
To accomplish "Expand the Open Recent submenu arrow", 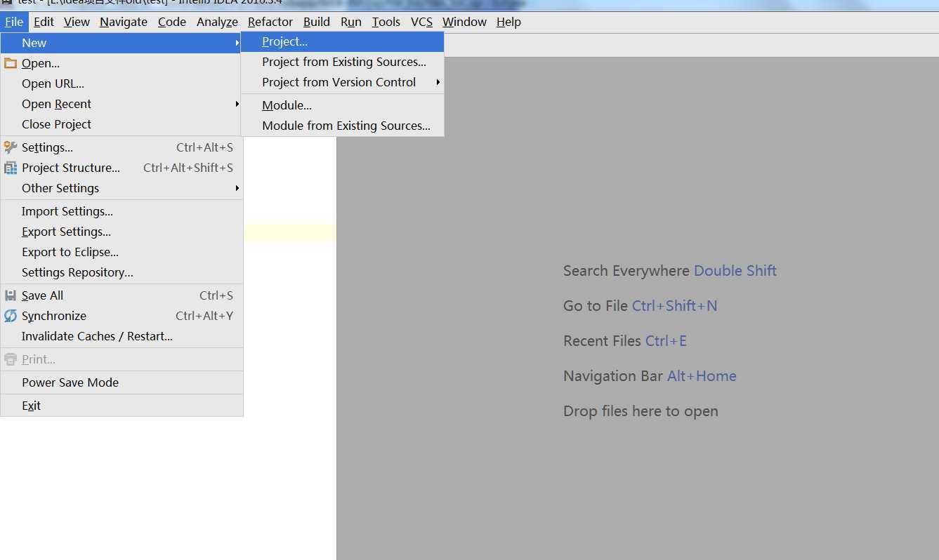I will click(237, 104).
